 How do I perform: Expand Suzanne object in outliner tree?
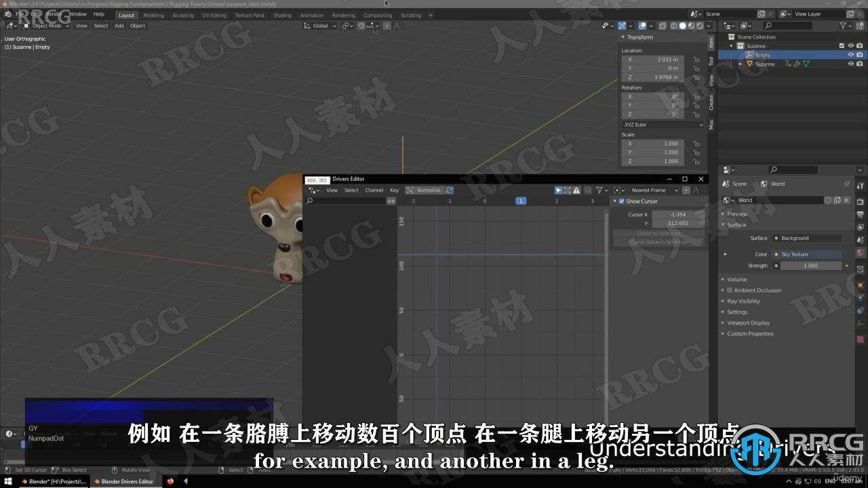tap(741, 64)
